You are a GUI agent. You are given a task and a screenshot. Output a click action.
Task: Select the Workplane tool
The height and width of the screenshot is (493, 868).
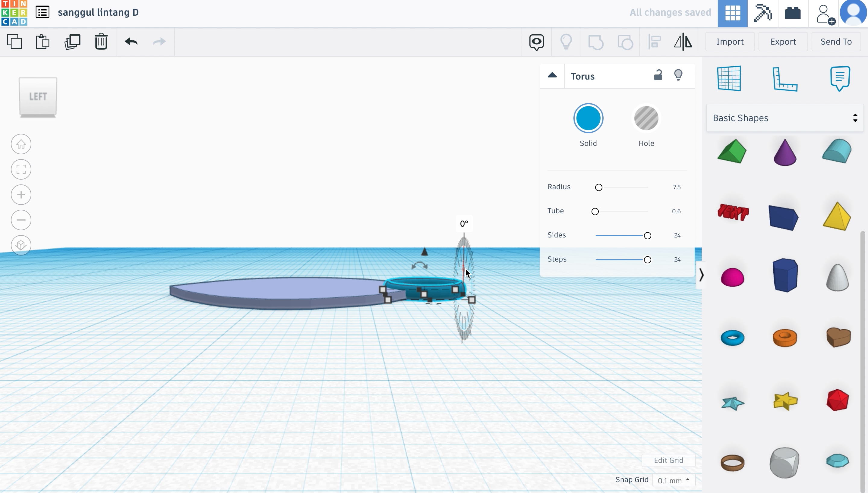[x=729, y=79]
